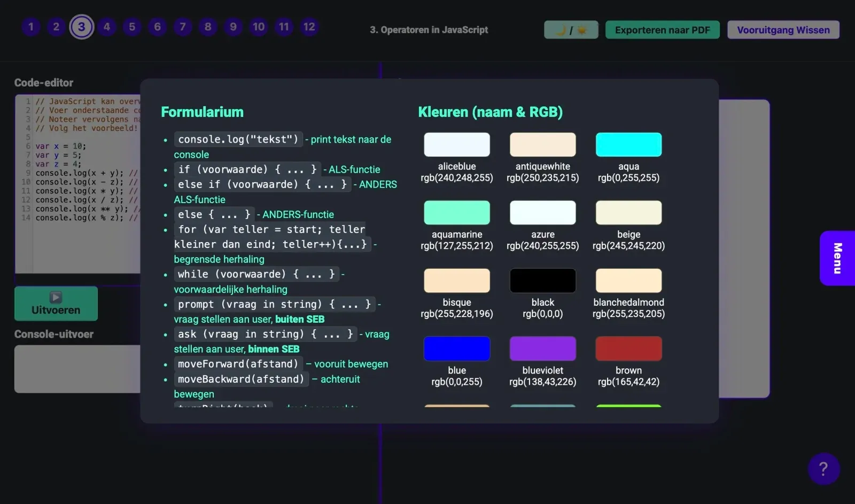Click the title 3. Operatoren in JavaScript
The height and width of the screenshot is (504, 855).
click(x=429, y=30)
